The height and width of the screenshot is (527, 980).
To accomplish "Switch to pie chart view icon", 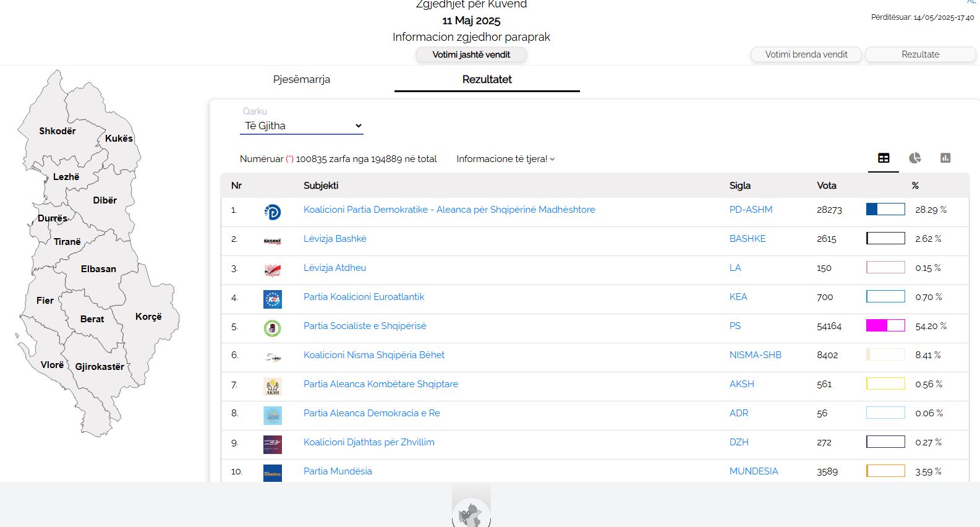I will point(914,158).
